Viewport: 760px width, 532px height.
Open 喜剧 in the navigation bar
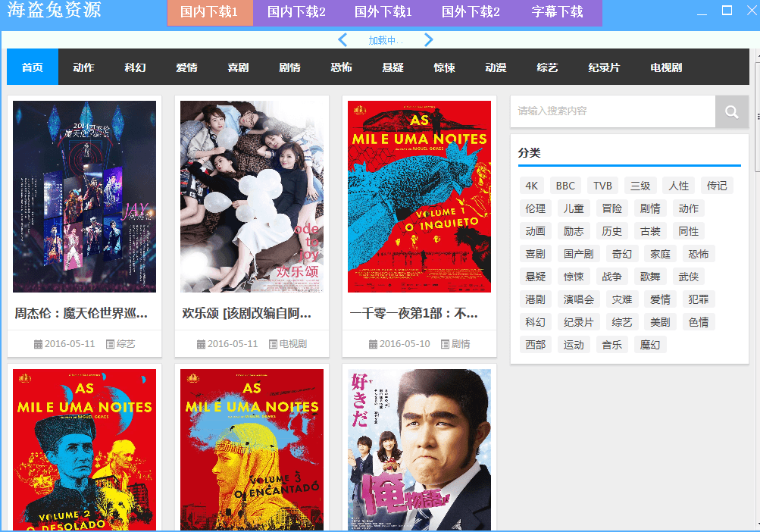tap(238, 67)
